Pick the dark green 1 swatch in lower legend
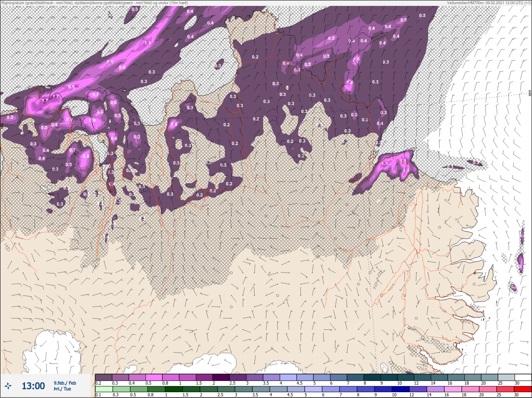Image resolution: width=532 pixels, height=398 pixels. (x=173, y=389)
